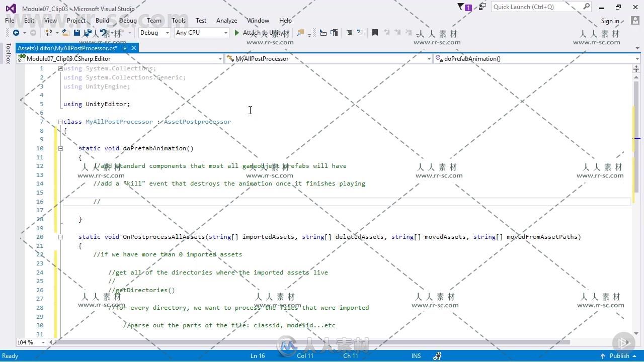Click the Navigate Forward arrow
The image size is (644, 362).
point(33,33)
